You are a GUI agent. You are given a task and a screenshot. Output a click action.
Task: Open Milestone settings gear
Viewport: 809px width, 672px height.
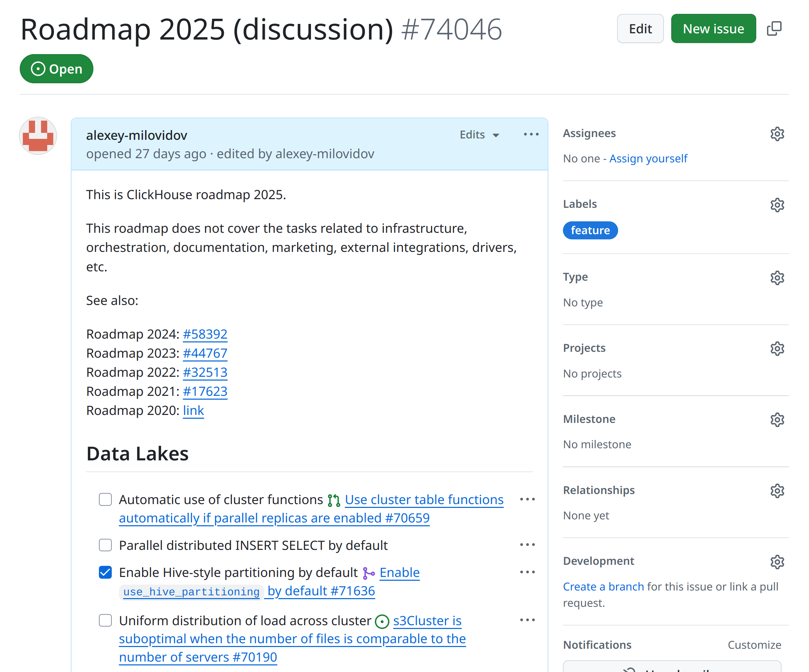pyautogui.click(x=777, y=420)
